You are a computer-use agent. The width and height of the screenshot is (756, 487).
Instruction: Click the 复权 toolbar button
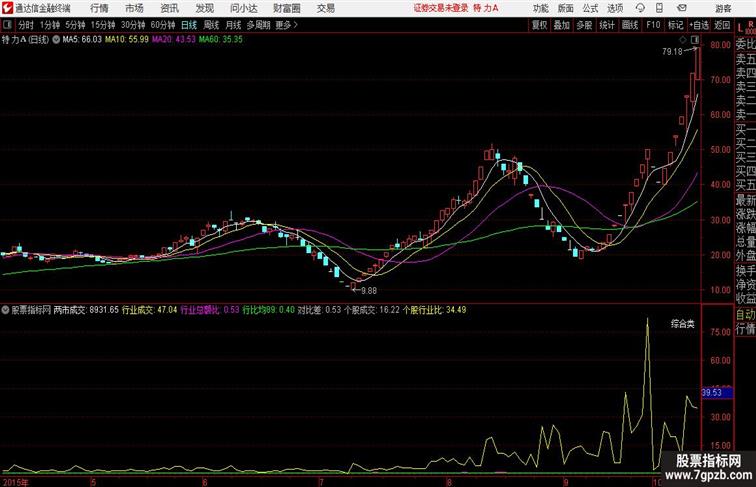pyautogui.click(x=539, y=25)
